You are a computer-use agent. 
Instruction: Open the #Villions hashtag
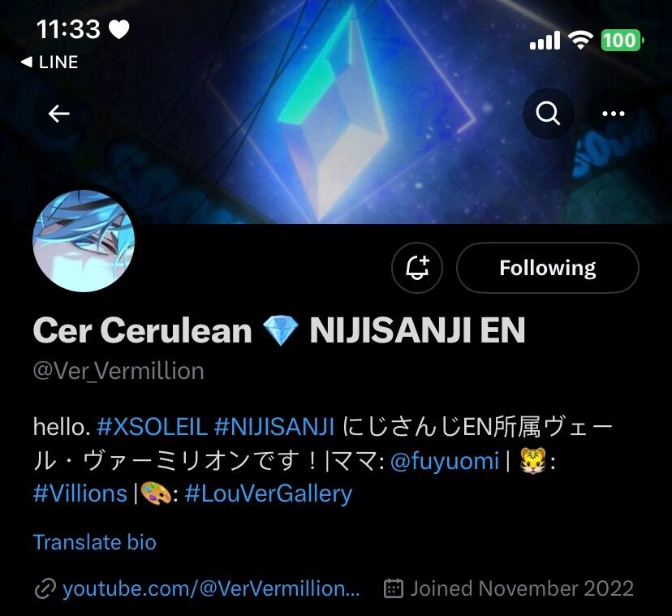(80, 493)
